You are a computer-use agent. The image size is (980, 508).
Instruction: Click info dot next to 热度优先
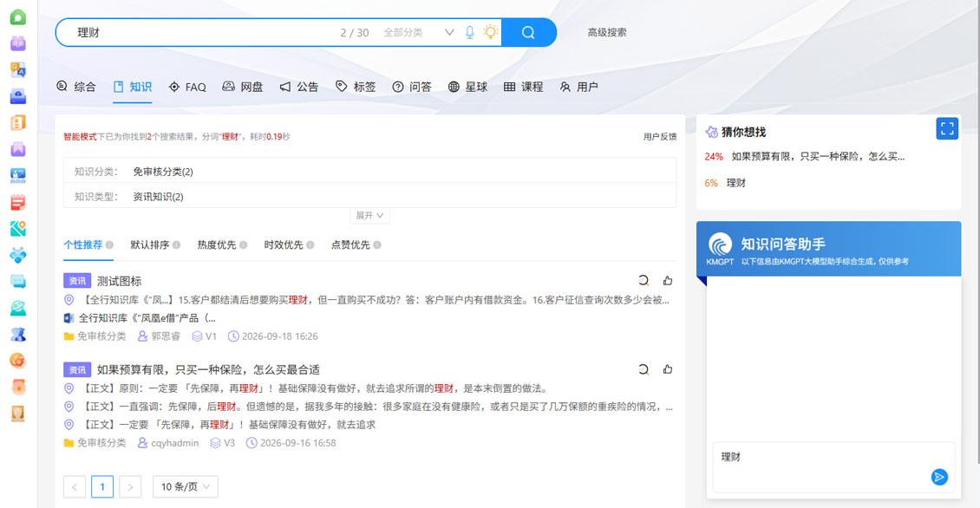243,245
